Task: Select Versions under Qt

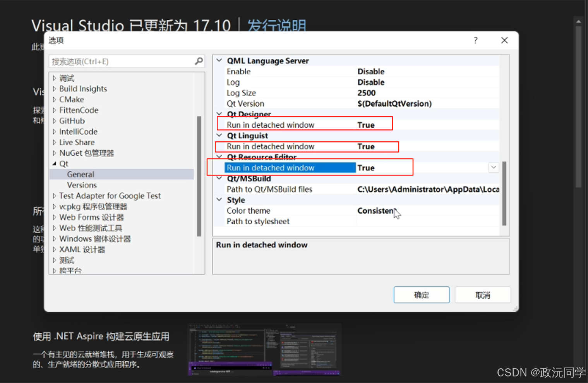Action: point(82,185)
